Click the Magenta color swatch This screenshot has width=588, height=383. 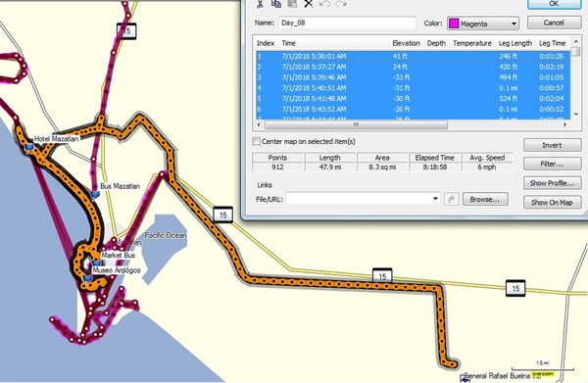click(x=454, y=24)
